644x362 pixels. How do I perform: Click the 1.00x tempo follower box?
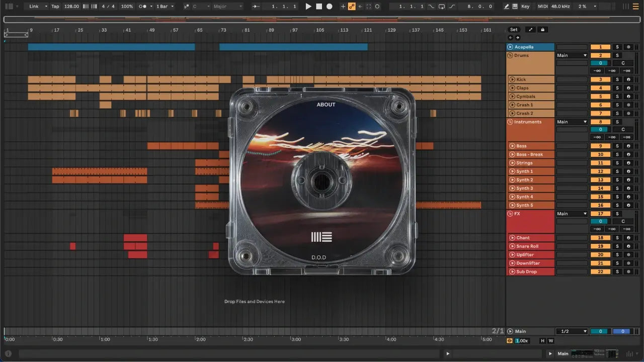(x=522, y=341)
